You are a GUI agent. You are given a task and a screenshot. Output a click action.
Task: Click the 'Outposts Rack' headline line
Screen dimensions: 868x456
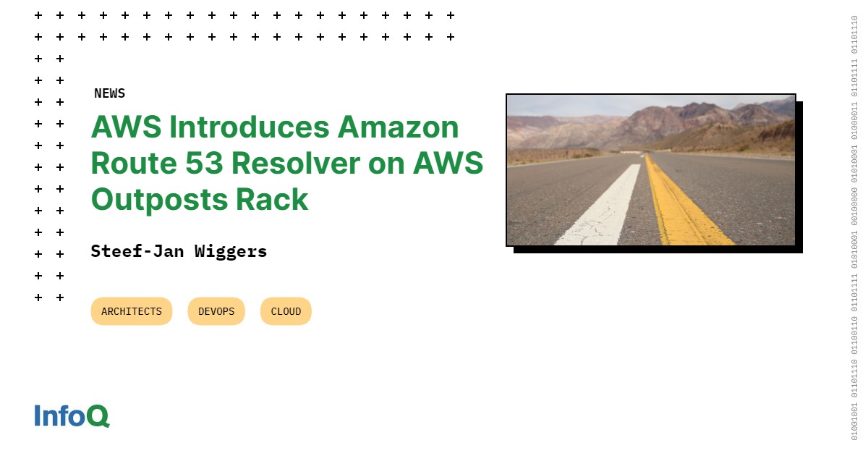point(200,200)
